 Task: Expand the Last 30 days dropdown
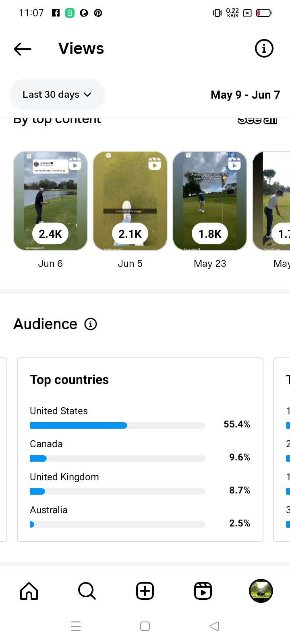pos(57,95)
